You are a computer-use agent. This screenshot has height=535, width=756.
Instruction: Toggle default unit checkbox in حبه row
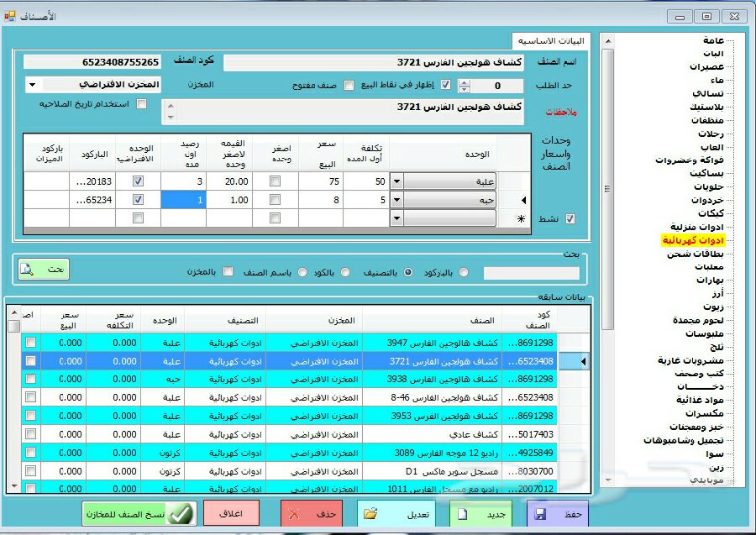pyautogui.click(x=138, y=200)
